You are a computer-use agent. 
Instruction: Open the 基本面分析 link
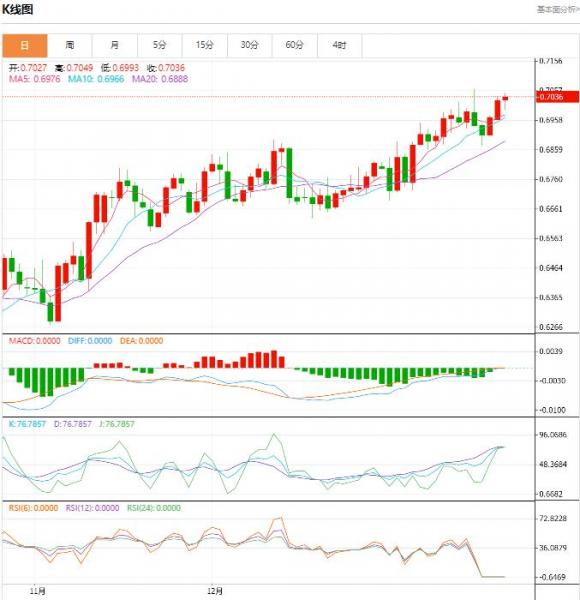click(558, 10)
